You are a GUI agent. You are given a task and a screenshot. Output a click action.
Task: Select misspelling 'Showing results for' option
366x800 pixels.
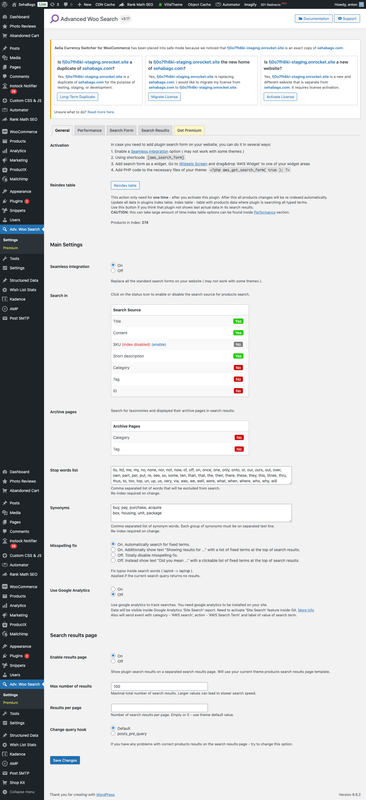(113, 550)
